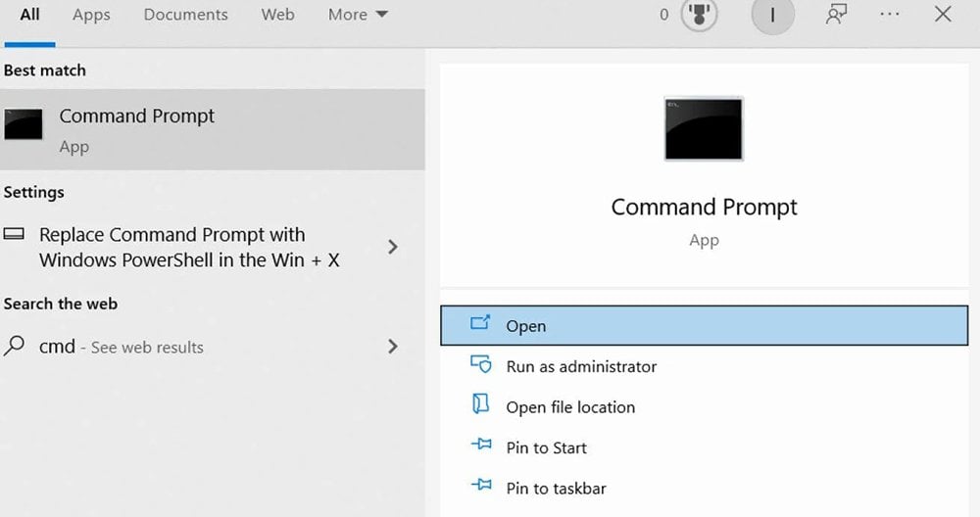Click the Search the web heading
Viewport: 980px width, 517px height.
pyautogui.click(x=61, y=305)
